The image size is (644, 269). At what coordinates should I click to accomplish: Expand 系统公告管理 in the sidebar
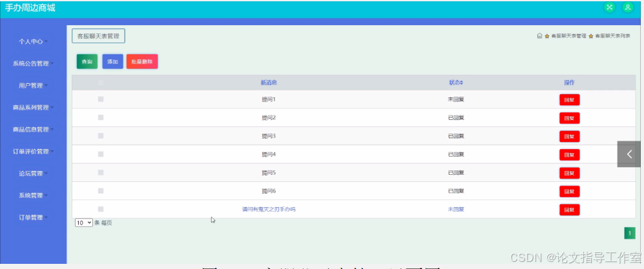[33, 64]
